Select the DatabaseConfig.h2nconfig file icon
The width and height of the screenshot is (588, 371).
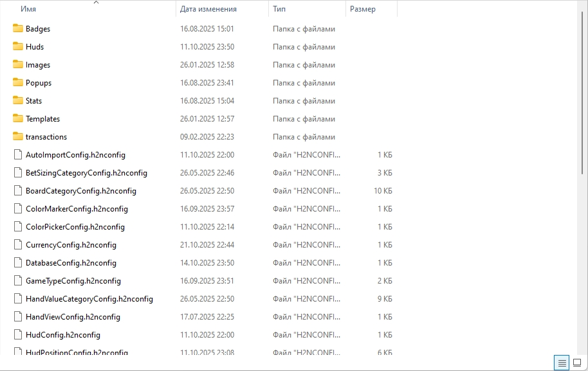coord(18,262)
